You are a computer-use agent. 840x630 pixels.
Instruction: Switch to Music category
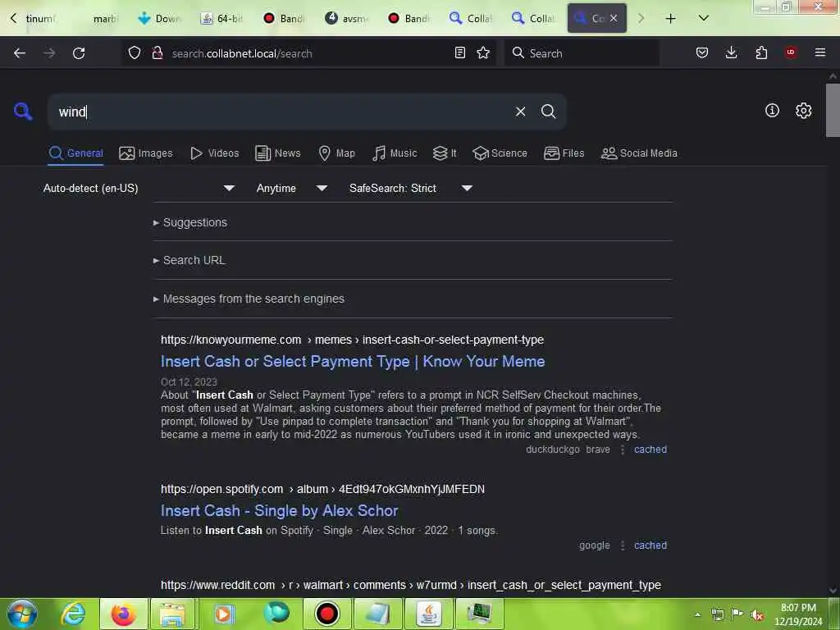[395, 153]
